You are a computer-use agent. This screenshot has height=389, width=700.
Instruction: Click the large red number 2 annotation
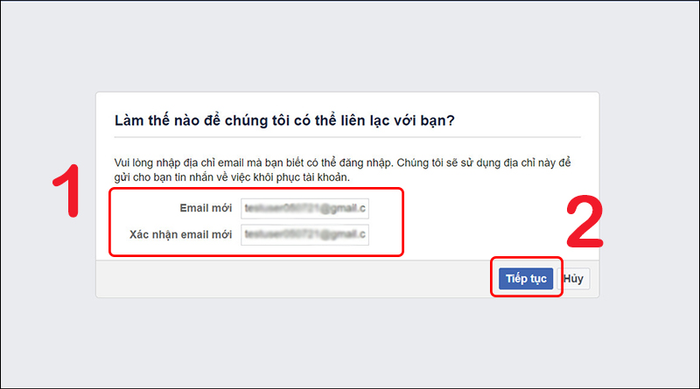click(x=585, y=222)
